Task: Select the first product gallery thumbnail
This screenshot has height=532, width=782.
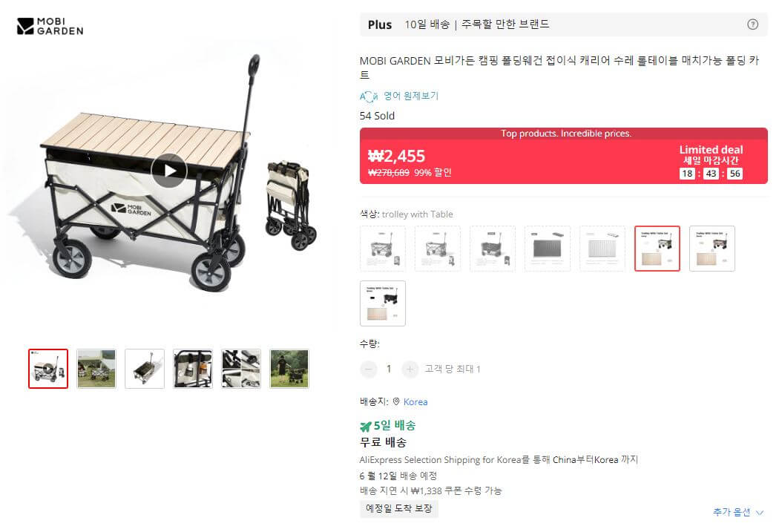Action: point(47,368)
